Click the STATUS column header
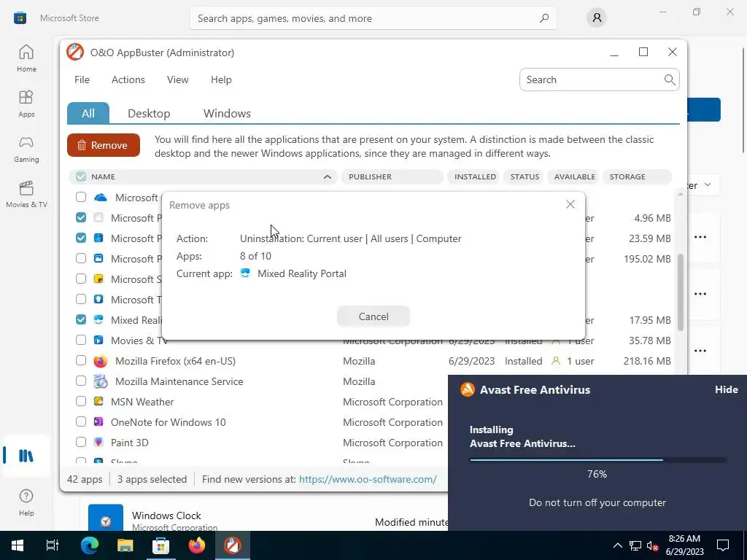Screen dimensions: 747x560 (525, 176)
